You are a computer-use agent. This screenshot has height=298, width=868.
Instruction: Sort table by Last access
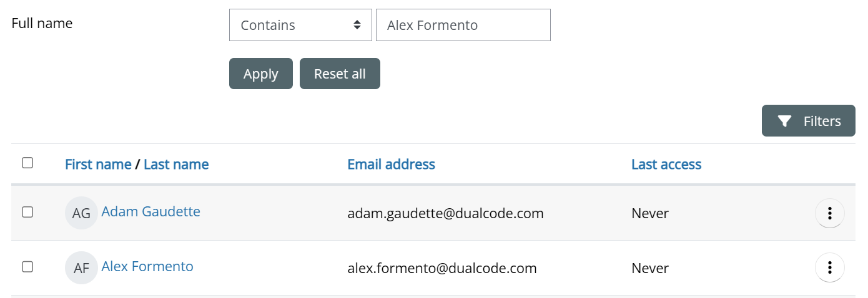coord(666,165)
